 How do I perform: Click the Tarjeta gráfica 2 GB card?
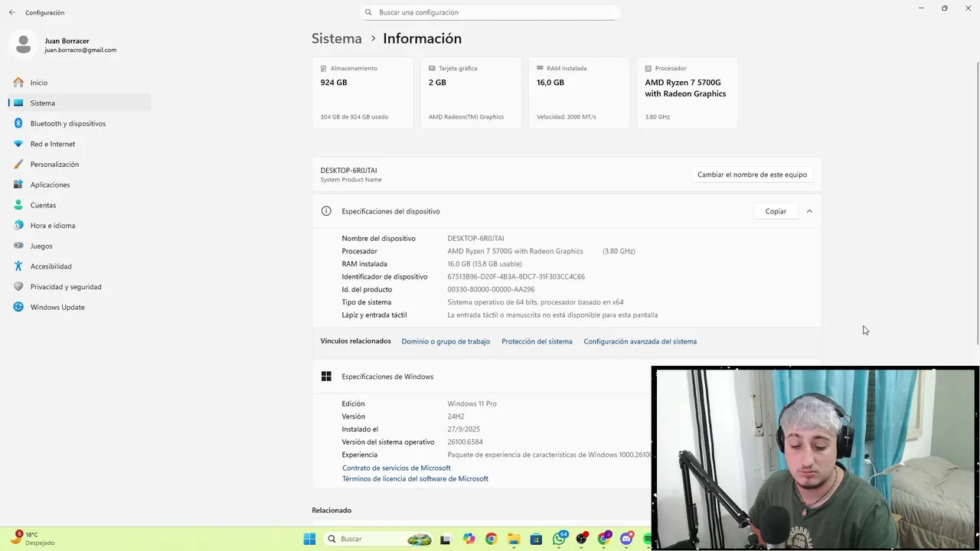click(x=471, y=93)
